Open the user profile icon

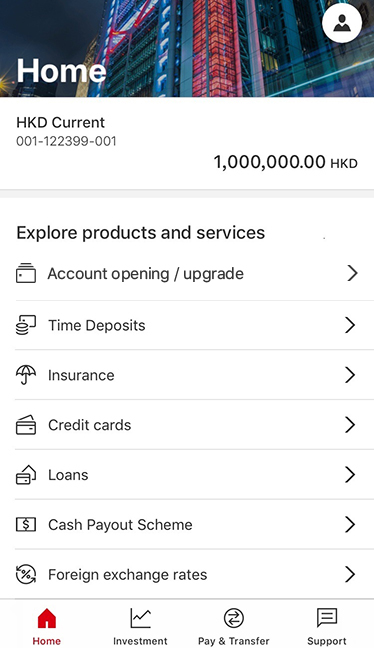pyautogui.click(x=342, y=23)
